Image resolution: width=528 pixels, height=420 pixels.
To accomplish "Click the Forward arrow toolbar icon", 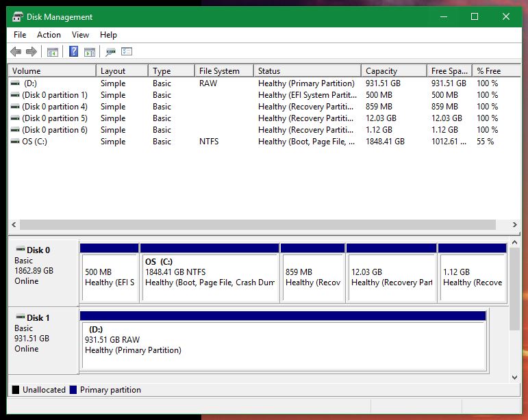I will pyautogui.click(x=32, y=52).
